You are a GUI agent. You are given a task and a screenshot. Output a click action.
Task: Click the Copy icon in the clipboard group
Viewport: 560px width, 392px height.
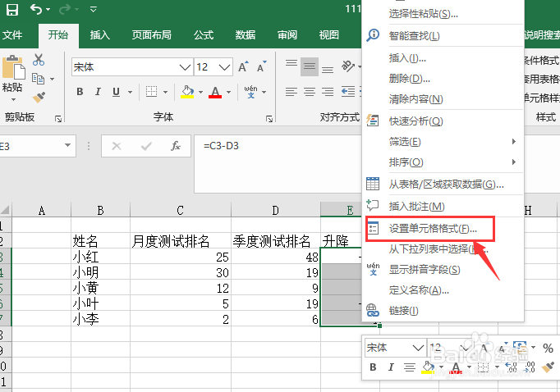tap(39, 79)
